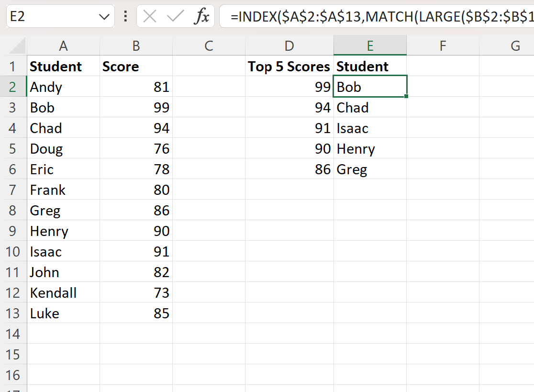Select column D header
This screenshot has width=534, height=392.
click(x=289, y=45)
